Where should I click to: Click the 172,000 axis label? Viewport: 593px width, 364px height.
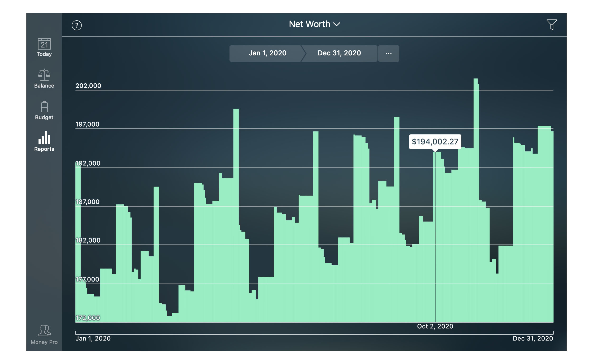[x=88, y=318]
